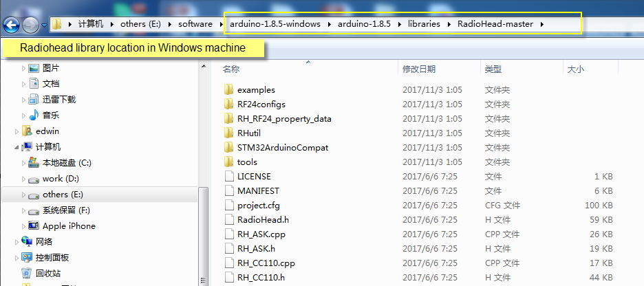This screenshot has width=644, height=286.
Task: Open the recent locations history dropdown
Action: tap(44, 25)
